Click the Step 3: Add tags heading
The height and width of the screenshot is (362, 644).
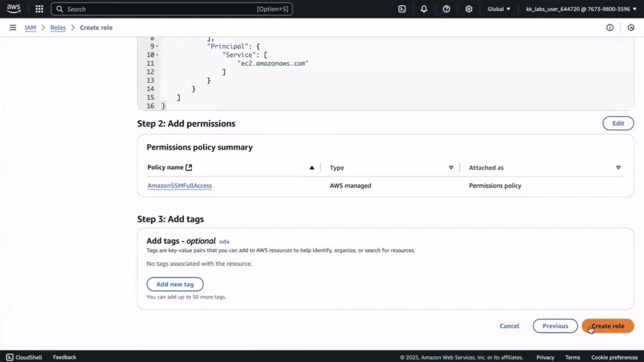point(170,219)
